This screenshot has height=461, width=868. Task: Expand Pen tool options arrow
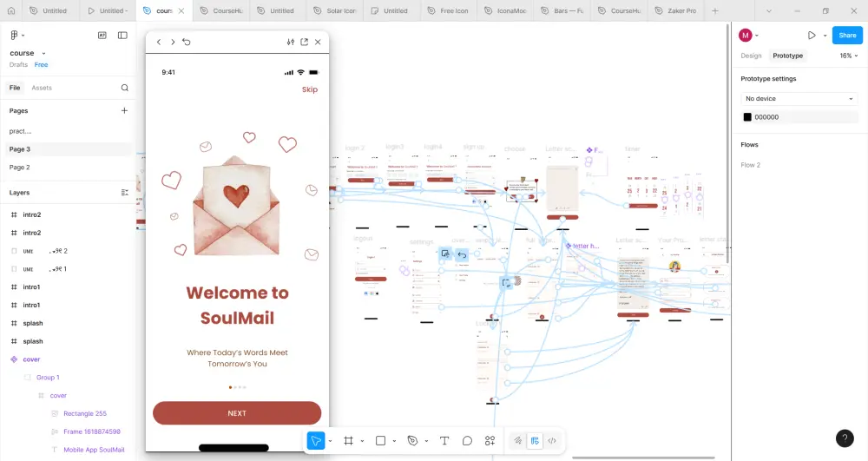pos(426,441)
